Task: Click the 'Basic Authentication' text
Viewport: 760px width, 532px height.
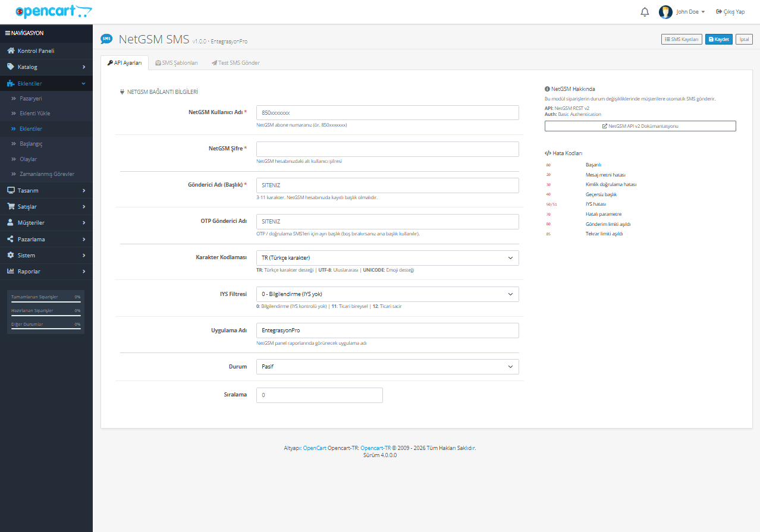Action: (x=579, y=114)
